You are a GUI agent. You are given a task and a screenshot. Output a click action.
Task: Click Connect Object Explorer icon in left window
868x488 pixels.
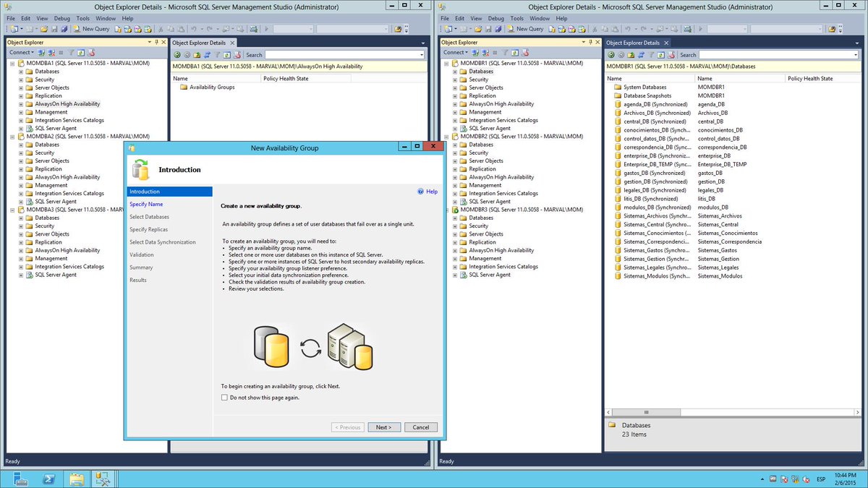click(x=41, y=52)
